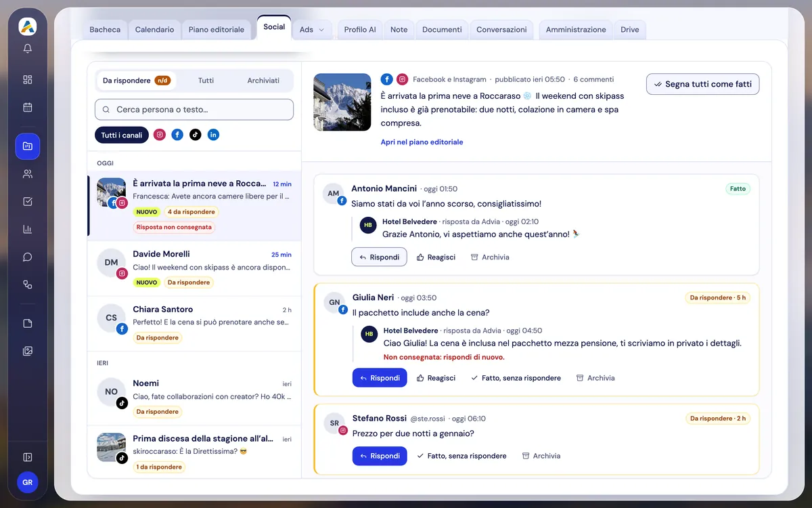Screen dimensions: 812x508
Task: Mark Stefano Rossi's comment Fatto, senza rispondere
Action: click(461, 456)
